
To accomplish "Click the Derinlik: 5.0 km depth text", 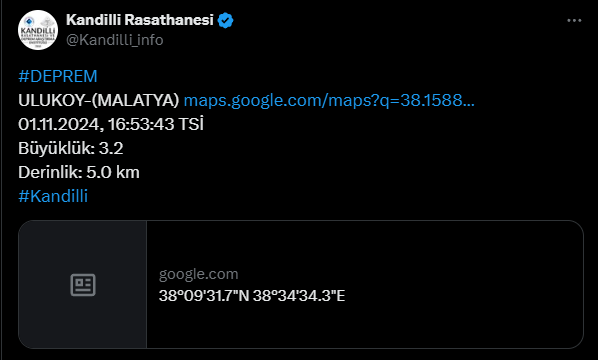I will 79,172.
